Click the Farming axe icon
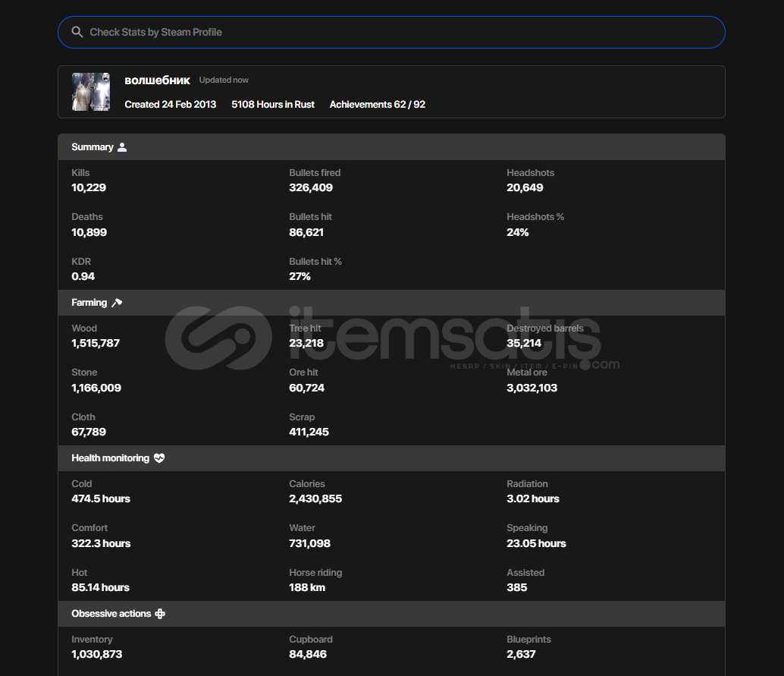Viewport: 784px width, 676px height. pyautogui.click(x=117, y=303)
